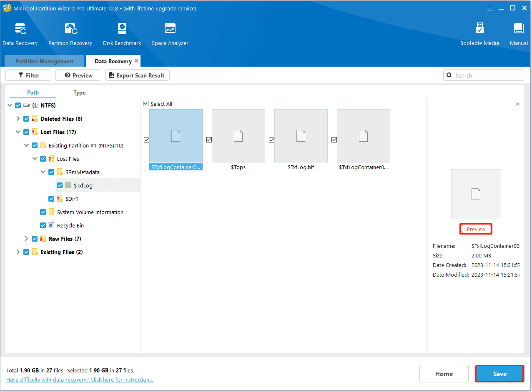Collapse the nested Lost Files node
This screenshot has width=532, height=392.
point(35,159)
